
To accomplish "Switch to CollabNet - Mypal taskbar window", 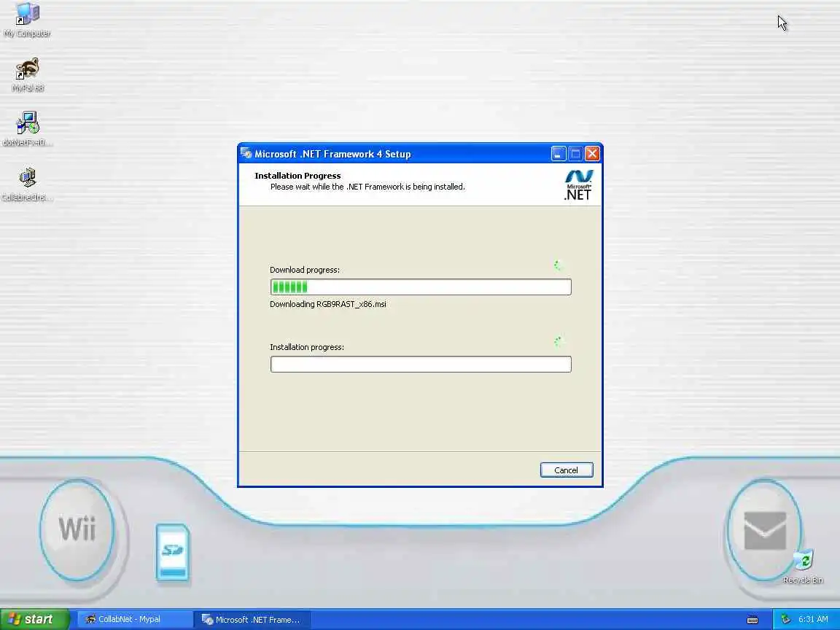I will [x=134, y=619].
